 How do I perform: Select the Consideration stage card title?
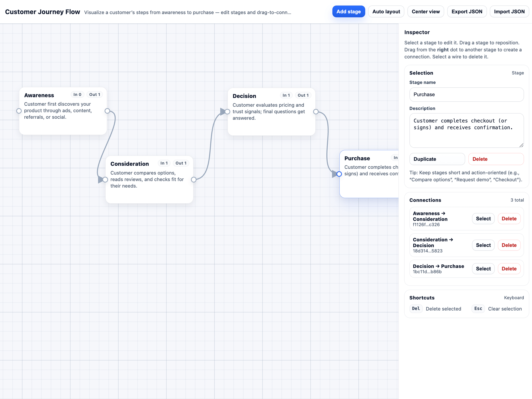tap(129, 164)
